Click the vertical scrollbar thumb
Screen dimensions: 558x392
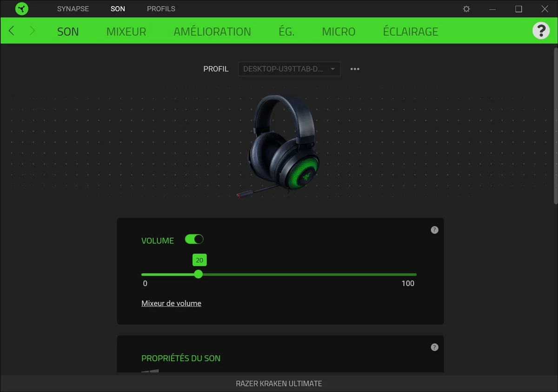556,125
